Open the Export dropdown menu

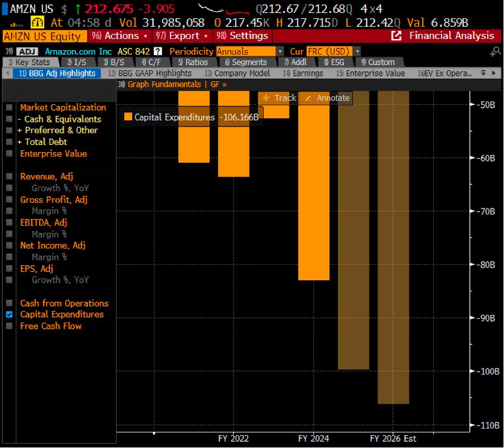click(182, 36)
